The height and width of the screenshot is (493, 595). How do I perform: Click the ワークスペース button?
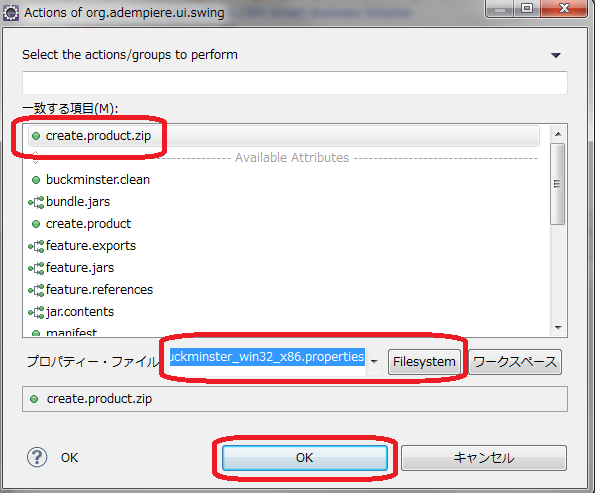[x=515, y=362]
